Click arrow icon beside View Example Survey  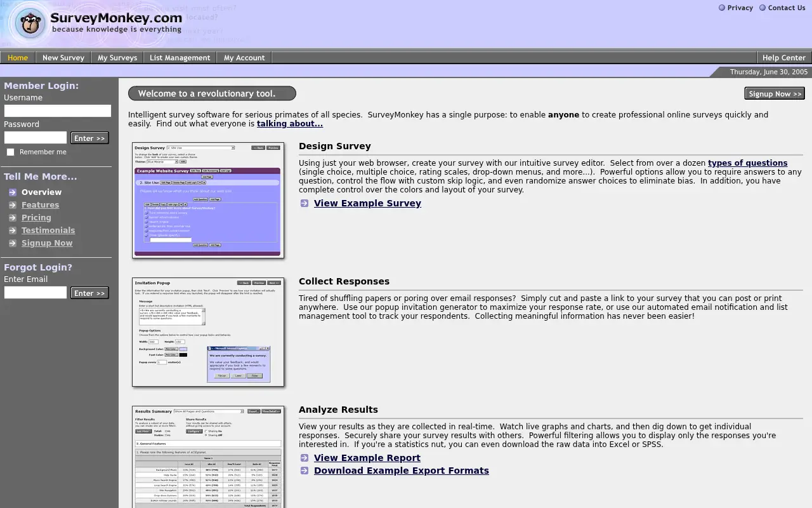[x=304, y=203]
